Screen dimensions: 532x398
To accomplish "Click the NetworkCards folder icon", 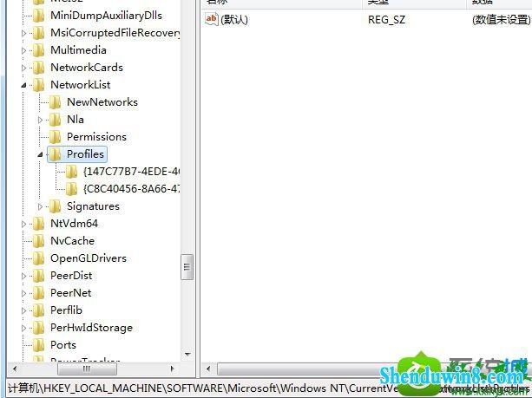I will 38,68.
